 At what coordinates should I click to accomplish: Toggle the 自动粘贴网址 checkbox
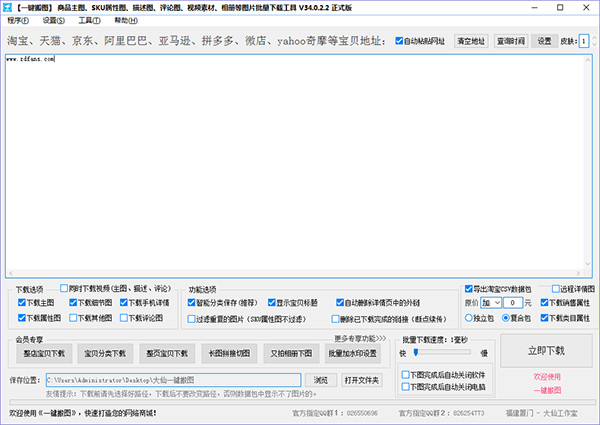point(401,41)
